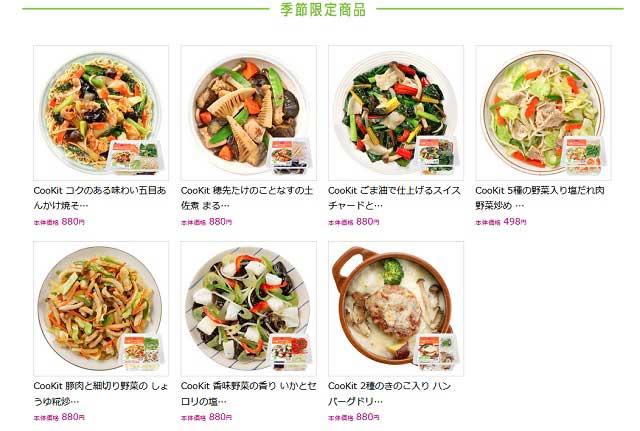Click the 880円 price under ハンバーグドリア
The width and height of the screenshot is (640, 431).
[367, 417]
